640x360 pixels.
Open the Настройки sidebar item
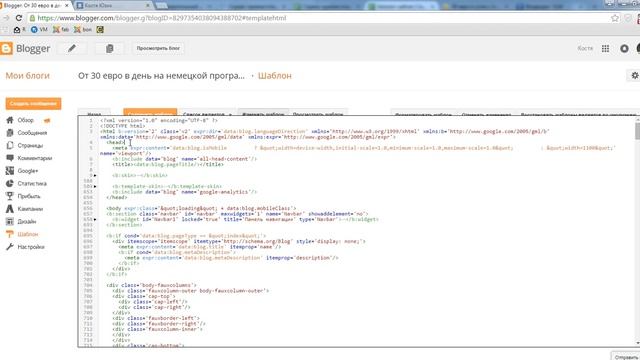(x=31, y=247)
